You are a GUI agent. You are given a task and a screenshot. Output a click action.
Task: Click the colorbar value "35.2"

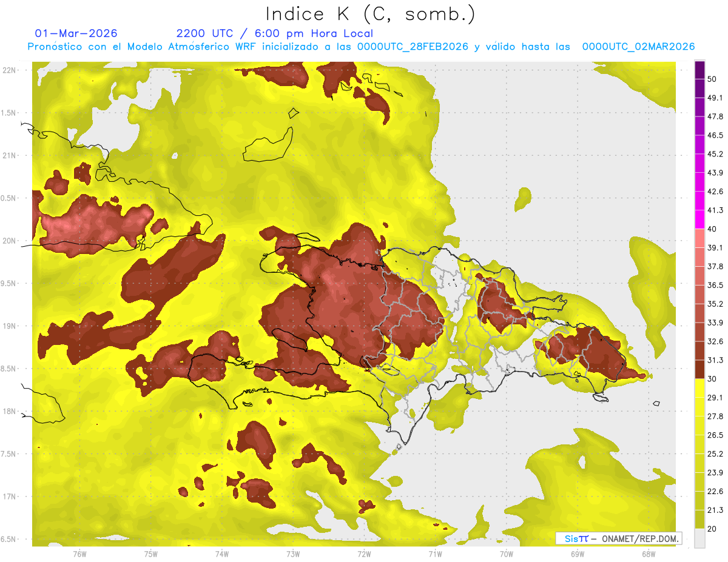pyautogui.click(x=715, y=304)
